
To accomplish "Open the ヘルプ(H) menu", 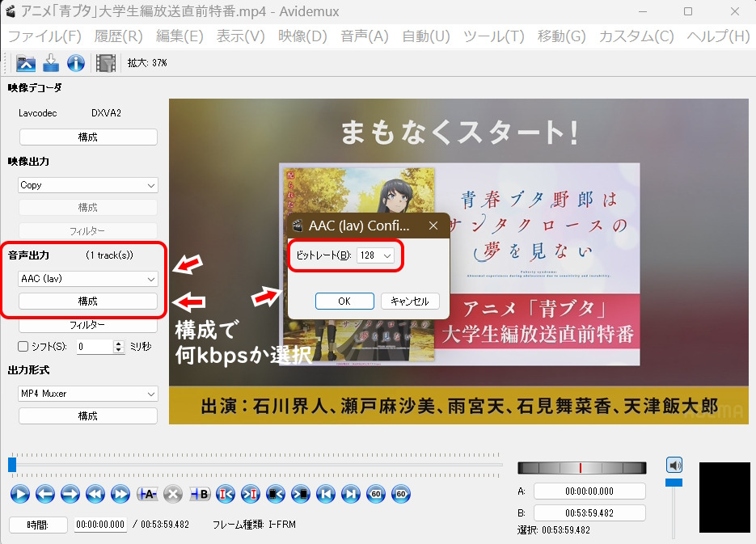I will [718, 36].
